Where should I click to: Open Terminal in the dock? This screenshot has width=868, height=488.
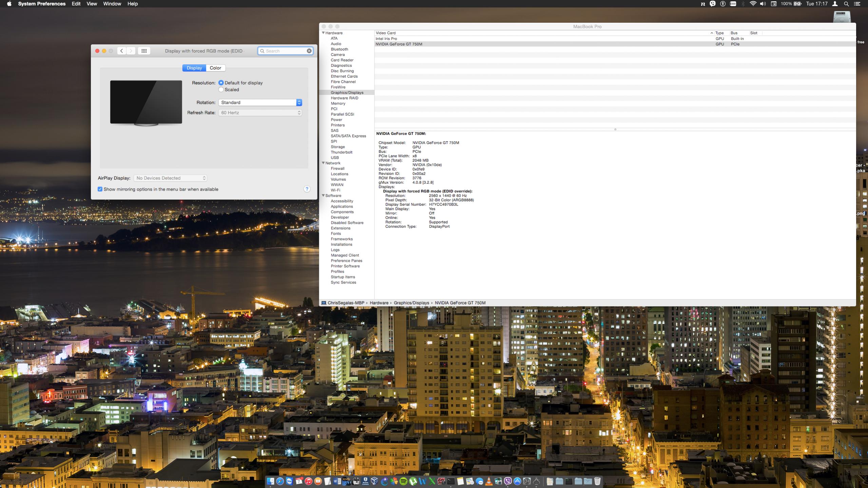[x=451, y=481]
